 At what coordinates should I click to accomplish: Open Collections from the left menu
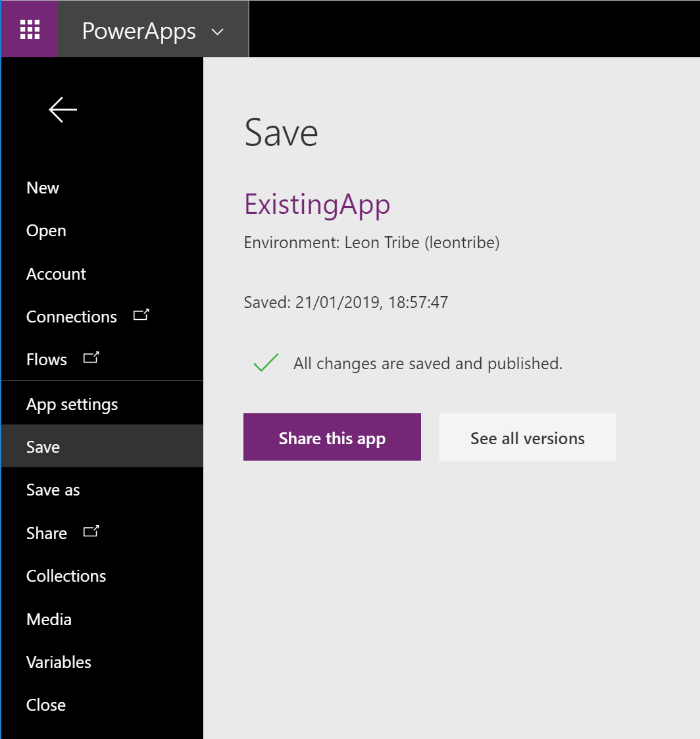[x=66, y=576]
